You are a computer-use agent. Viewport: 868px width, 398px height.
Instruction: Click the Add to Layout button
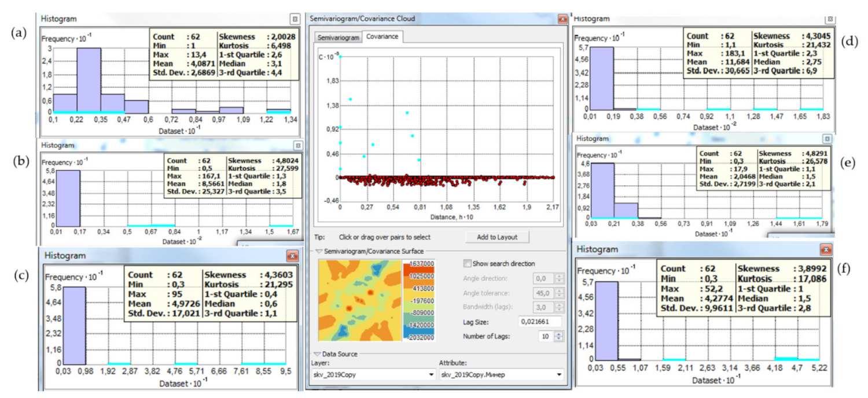497,237
